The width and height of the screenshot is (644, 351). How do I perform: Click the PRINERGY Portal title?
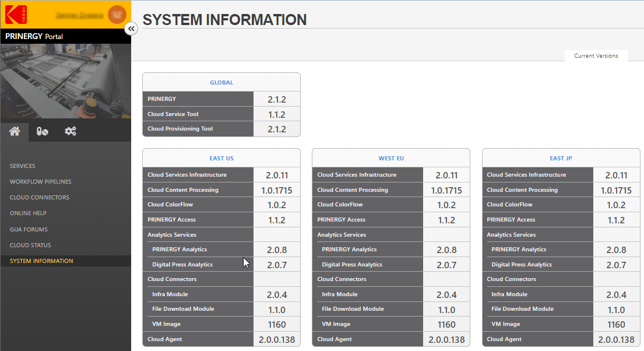click(34, 37)
